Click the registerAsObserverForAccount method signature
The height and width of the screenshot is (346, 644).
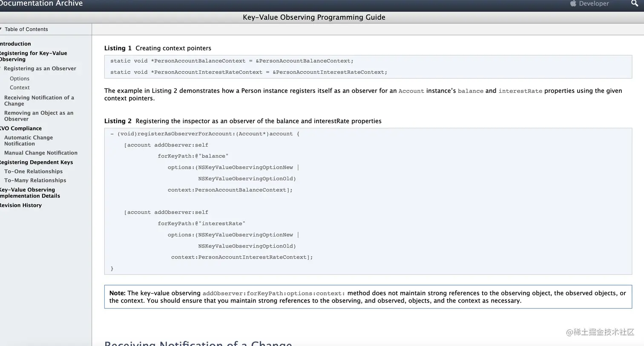click(x=205, y=134)
